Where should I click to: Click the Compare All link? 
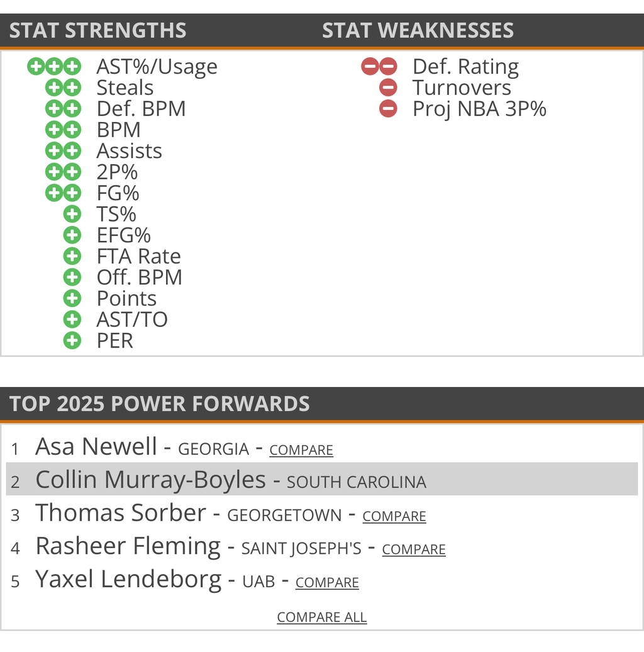(x=322, y=617)
